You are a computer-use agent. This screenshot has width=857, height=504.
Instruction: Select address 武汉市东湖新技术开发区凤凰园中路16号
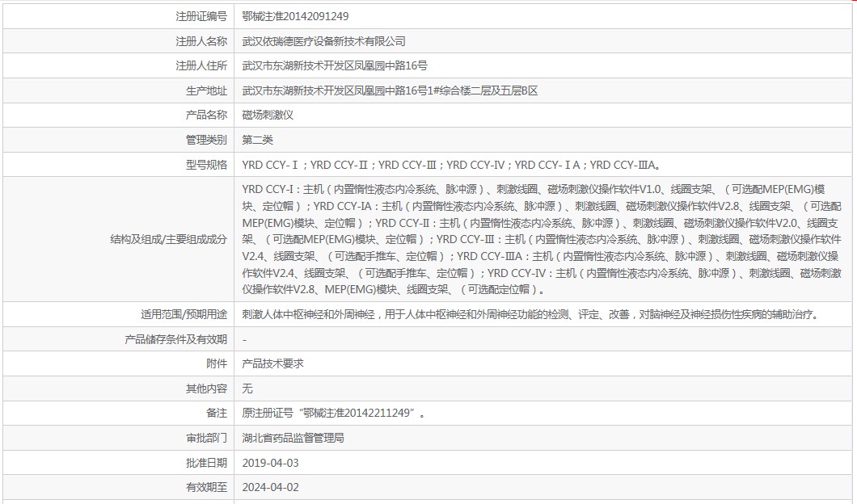tap(335, 65)
